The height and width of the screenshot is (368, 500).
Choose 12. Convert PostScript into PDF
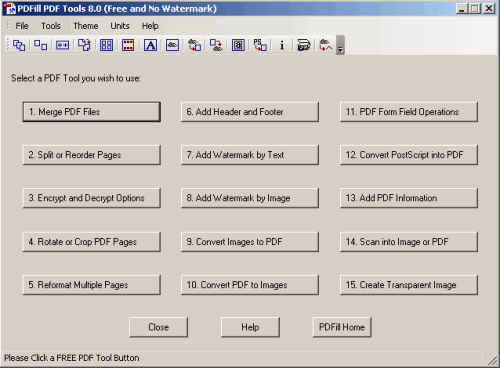point(409,155)
